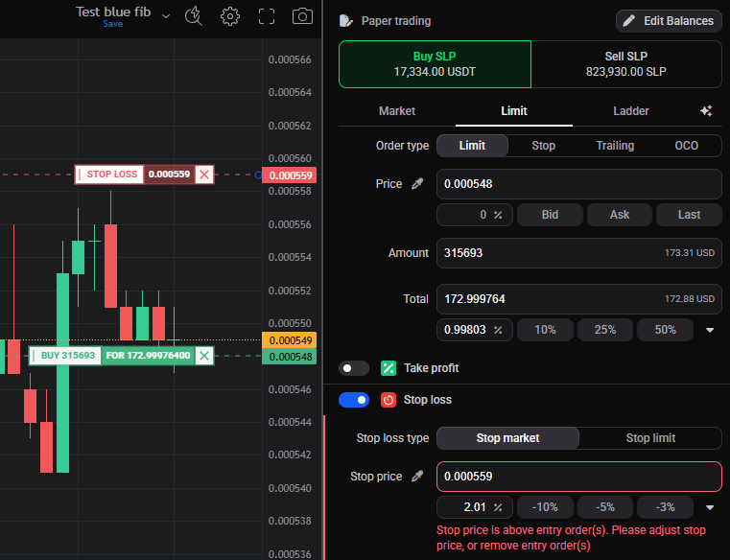Screen dimensions: 730x560
Task: Click the green Take profit icon
Action: [x=389, y=368]
